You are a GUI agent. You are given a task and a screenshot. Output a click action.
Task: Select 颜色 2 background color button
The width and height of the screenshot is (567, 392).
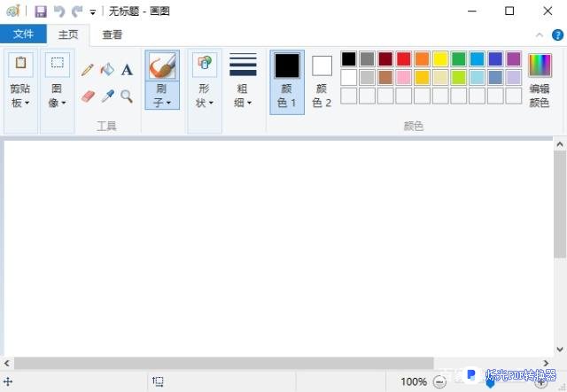[322, 82]
